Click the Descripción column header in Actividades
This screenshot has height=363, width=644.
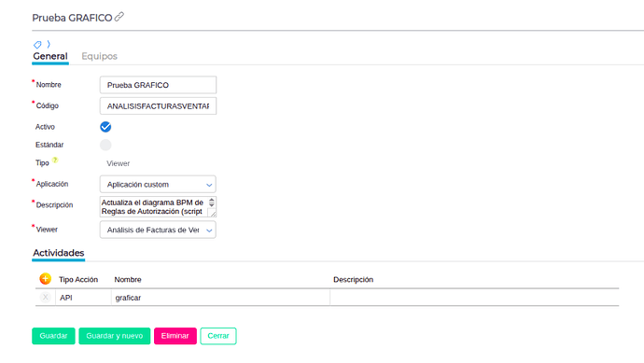click(353, 280)
